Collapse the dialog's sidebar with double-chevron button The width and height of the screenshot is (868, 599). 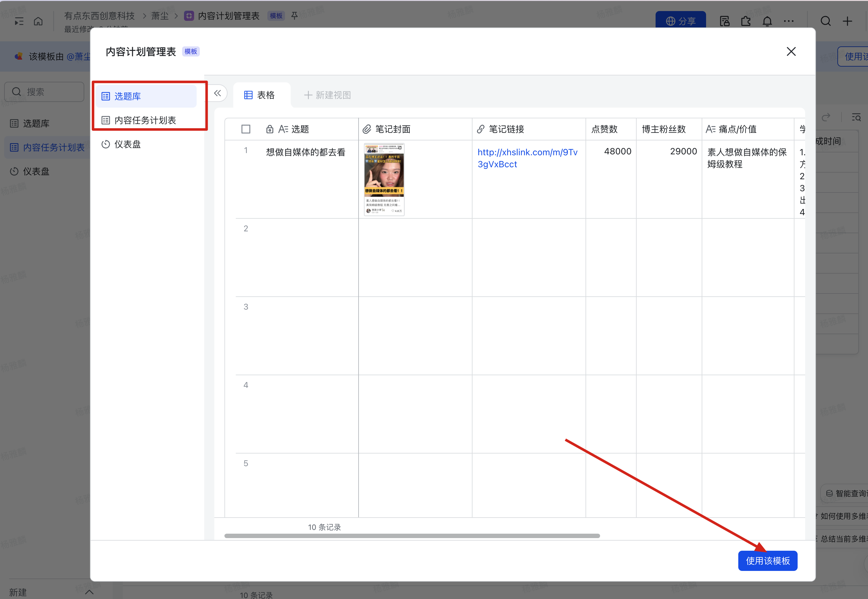click(217, 93)
